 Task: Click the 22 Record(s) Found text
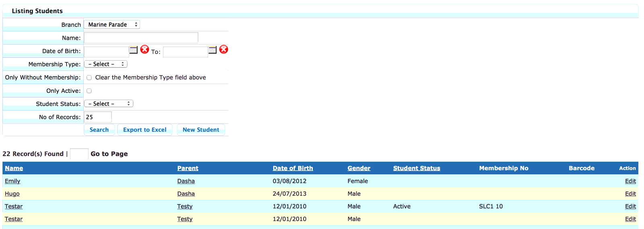coord(33,154)
